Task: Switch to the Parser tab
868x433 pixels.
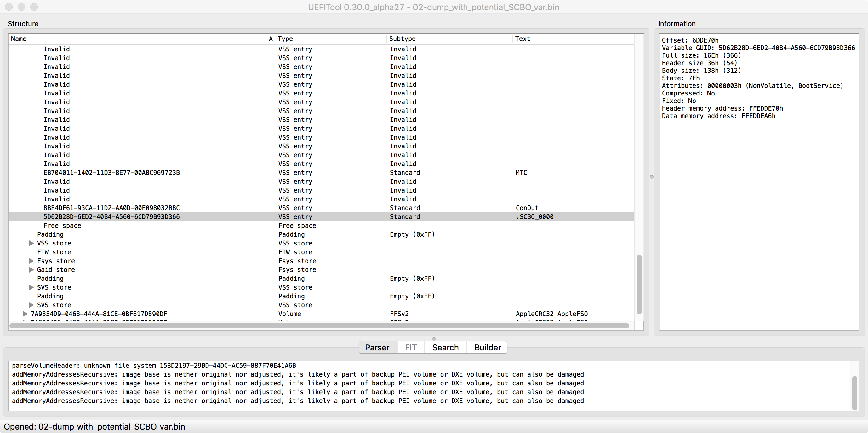Action: pos(377,347)
